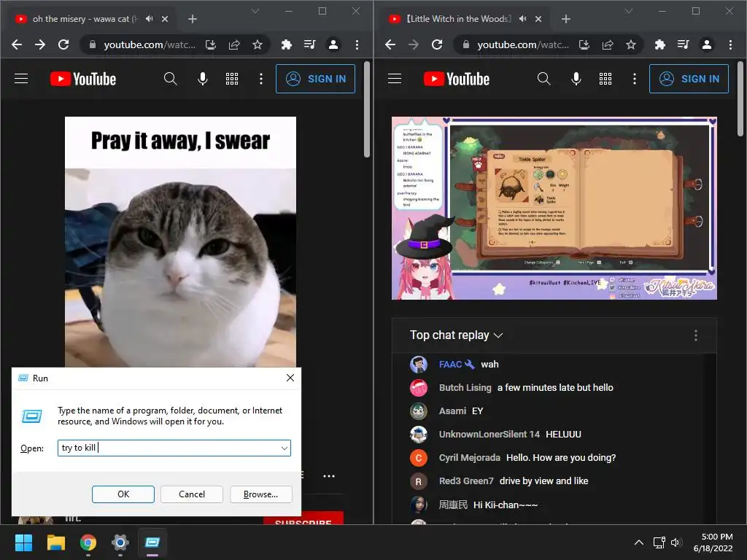Screen dimensions: 747x560
Task: Click SIGN IN button in left window
Action: (315, 79)
